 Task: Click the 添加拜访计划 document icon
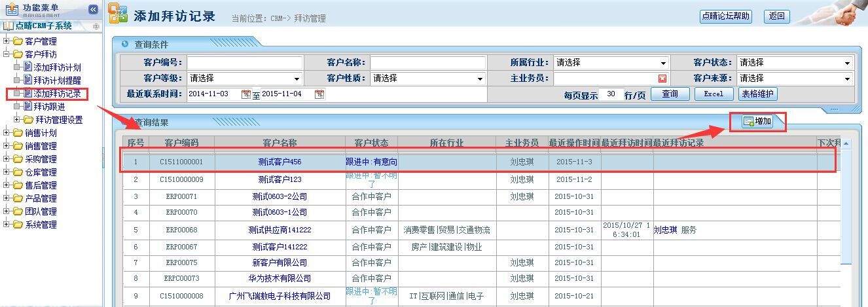point(27,67)
